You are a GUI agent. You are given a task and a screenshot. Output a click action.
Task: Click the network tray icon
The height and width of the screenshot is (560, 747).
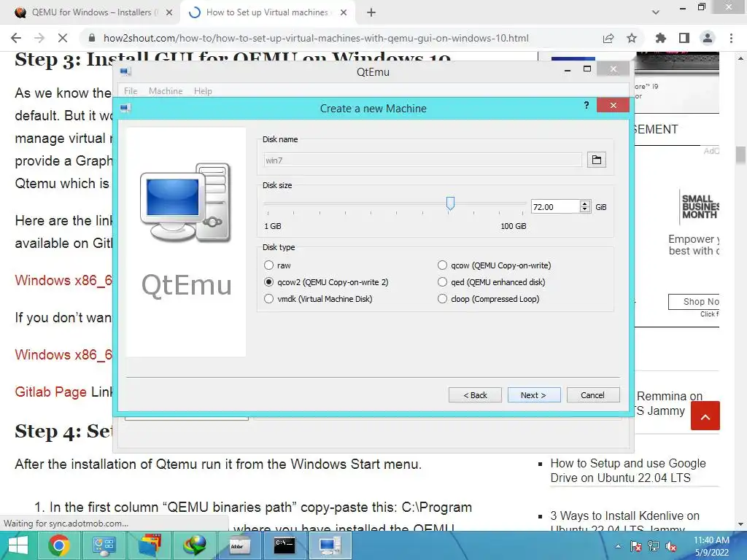pos(654,547)
